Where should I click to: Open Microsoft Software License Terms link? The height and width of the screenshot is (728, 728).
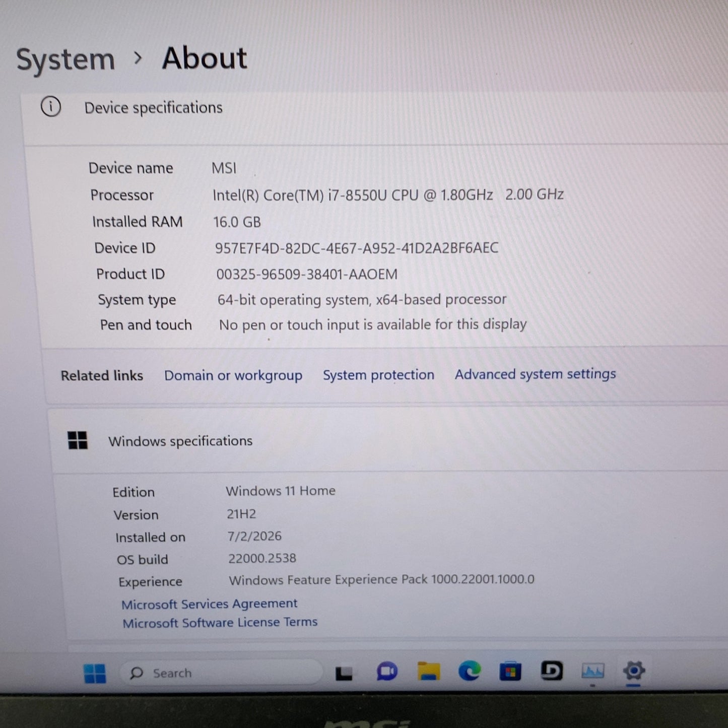tap(220, 623)
